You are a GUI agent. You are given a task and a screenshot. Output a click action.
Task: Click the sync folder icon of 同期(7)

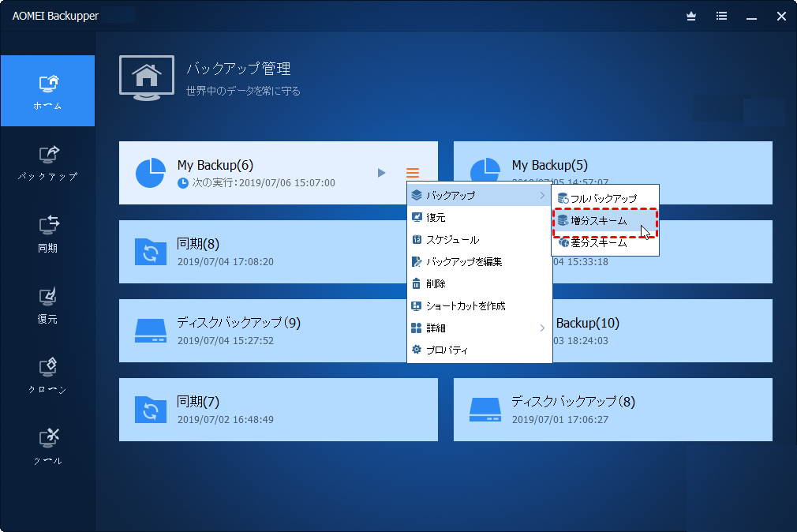151,410
